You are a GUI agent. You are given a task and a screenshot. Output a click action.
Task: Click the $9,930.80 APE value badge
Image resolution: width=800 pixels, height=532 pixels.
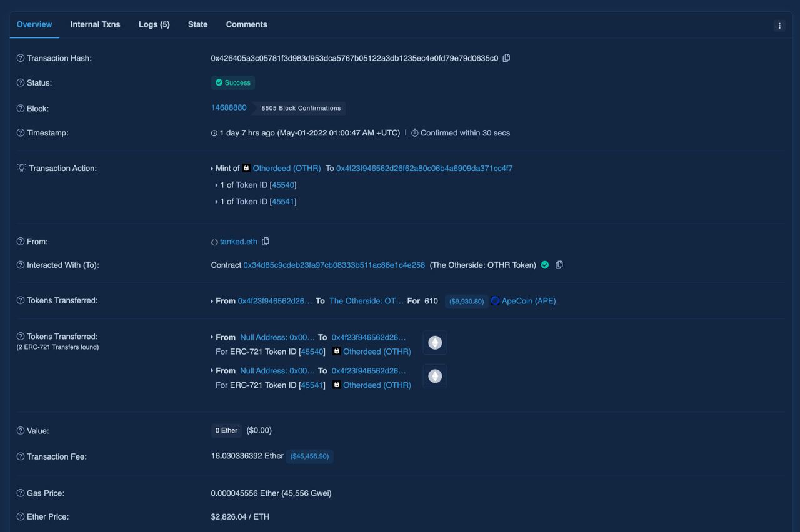coord(467,301)
